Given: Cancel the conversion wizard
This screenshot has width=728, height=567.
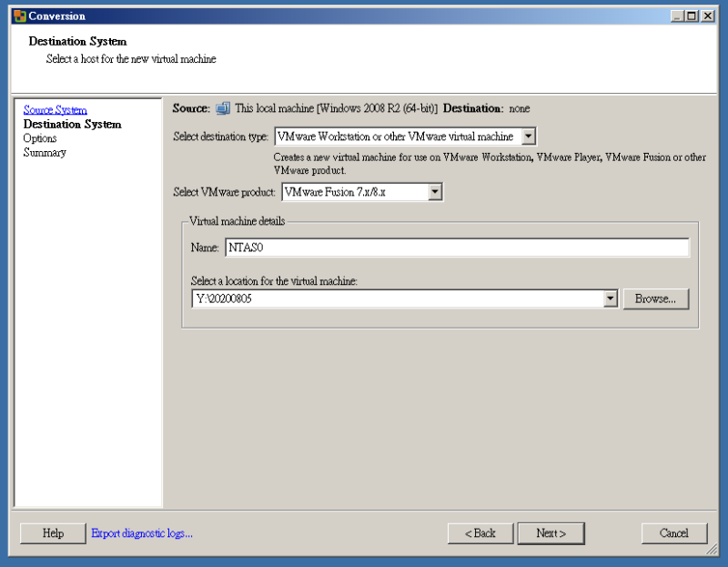Looking at the screenshot, I should (x=674, y=533).
